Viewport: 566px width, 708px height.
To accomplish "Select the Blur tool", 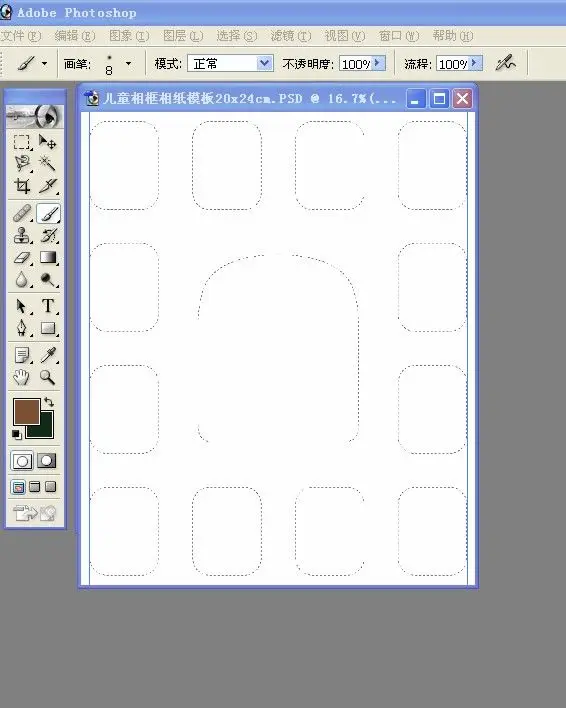I will point(22,279).
